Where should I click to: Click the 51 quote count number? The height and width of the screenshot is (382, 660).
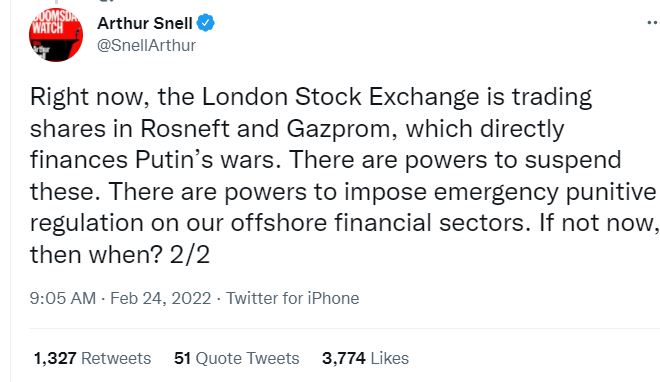(x=182, y=358)
